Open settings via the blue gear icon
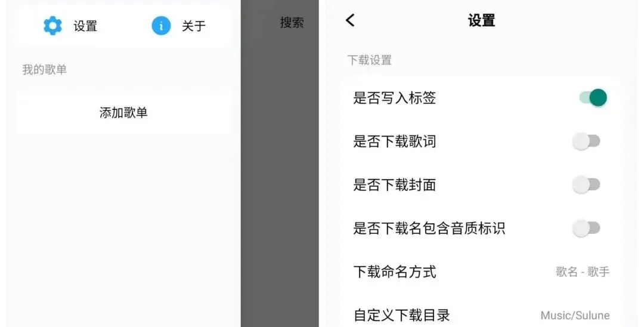644x327 pixels. pos(52,26)
